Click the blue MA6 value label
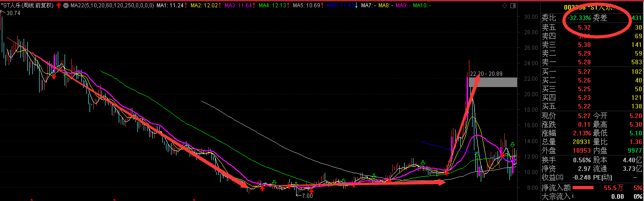Screen dimensions: 644x201 [x=341, y=5]
